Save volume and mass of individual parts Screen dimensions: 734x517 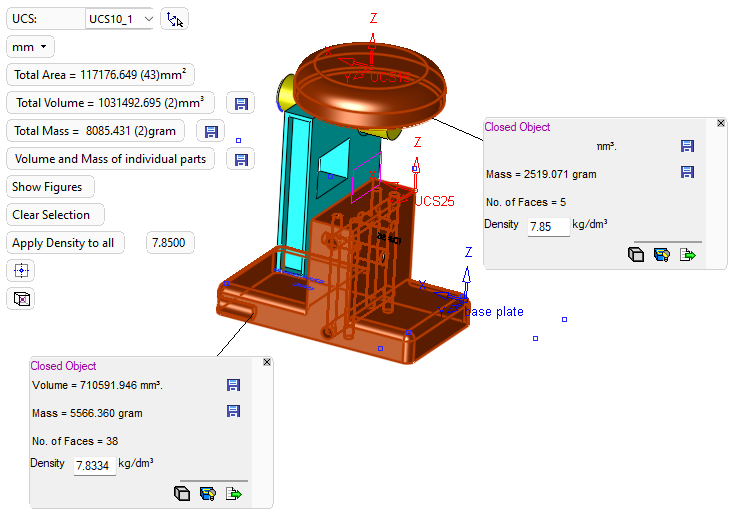coord(240,159)
